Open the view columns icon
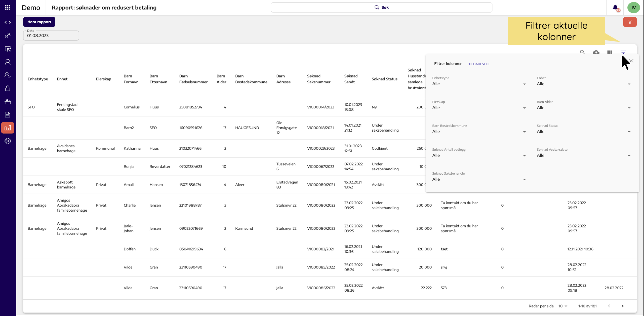Screen dimensions: 644x316 [x=610, y=52]
